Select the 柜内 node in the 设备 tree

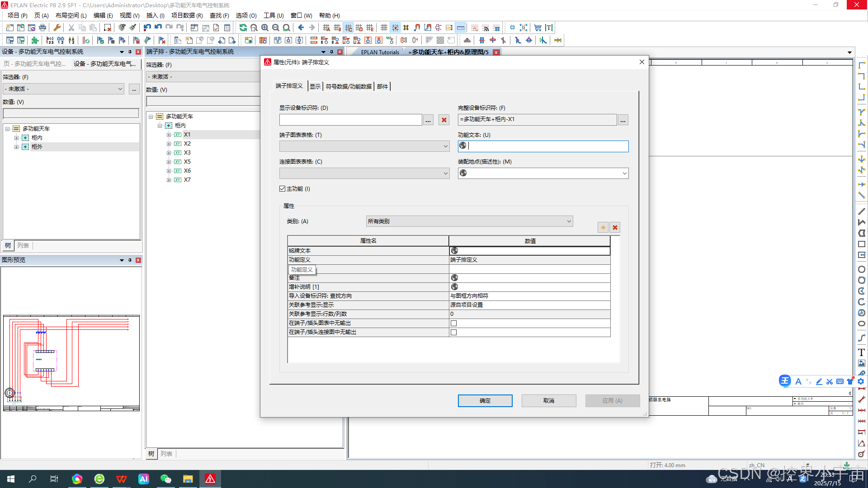(x=37, y=138)
